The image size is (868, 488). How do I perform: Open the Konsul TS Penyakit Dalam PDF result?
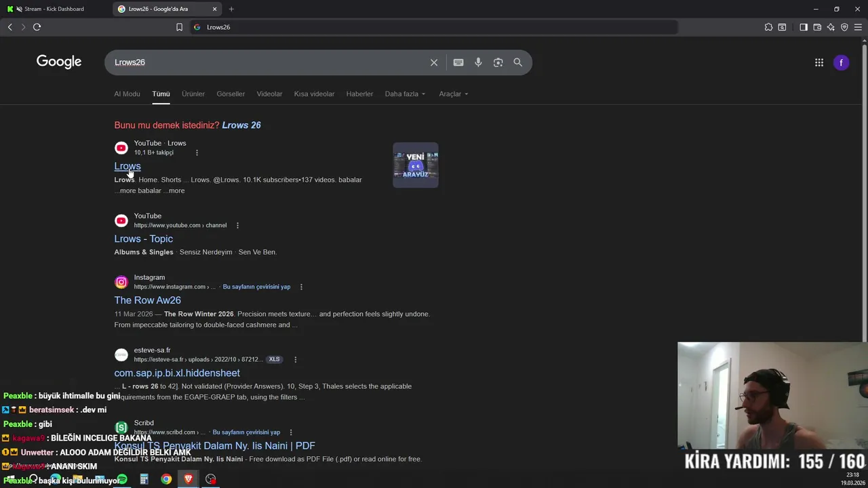215,445
